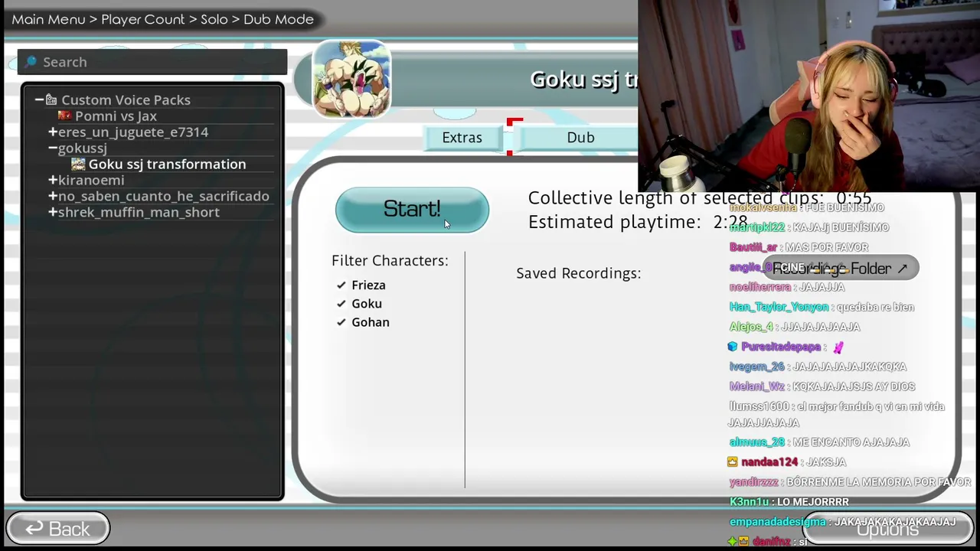The width and height of the screenshot is (980, 551).
Task: Expand the eres_un_juguete_e7314 pack
Action: (x=53, y=132)
